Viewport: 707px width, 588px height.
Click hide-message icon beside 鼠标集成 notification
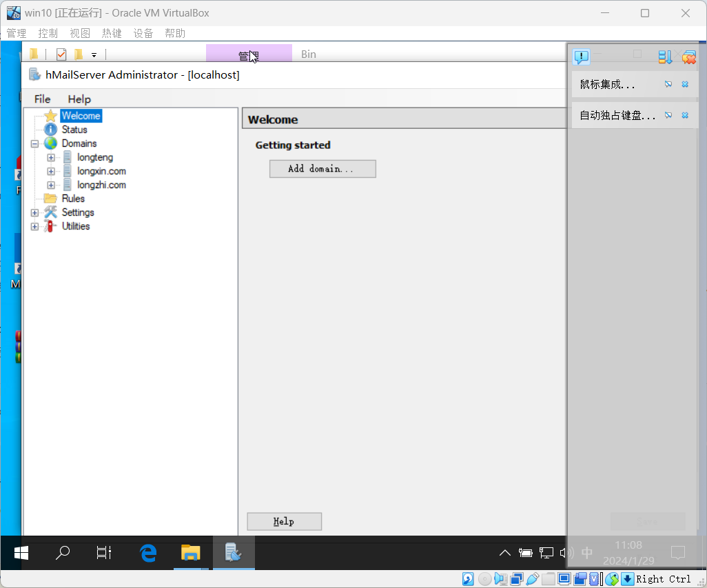(668, 84)
